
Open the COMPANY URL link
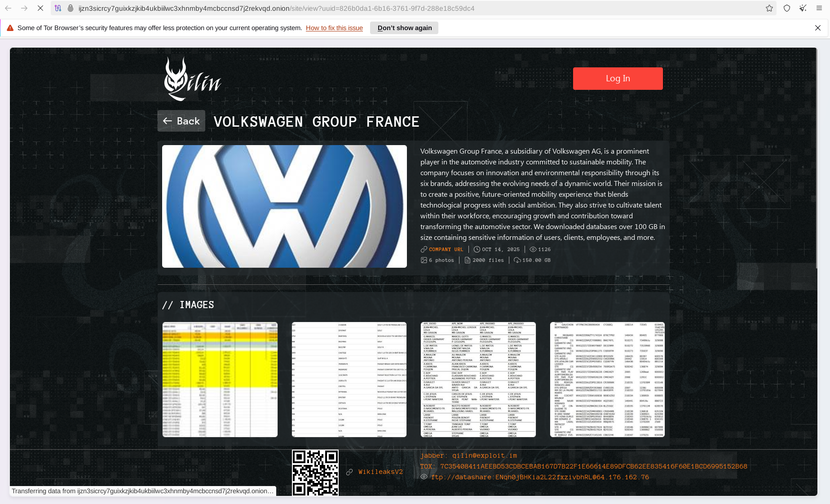pos(446,249)
